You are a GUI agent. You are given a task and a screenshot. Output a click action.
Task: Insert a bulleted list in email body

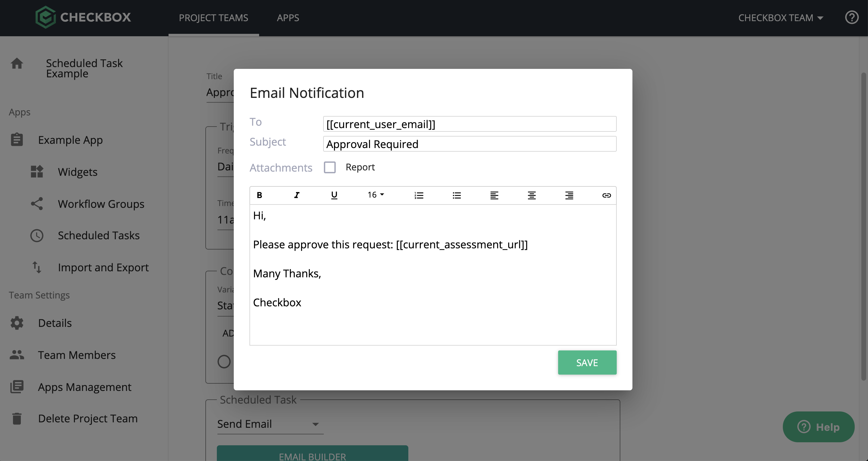coord(457,195)
